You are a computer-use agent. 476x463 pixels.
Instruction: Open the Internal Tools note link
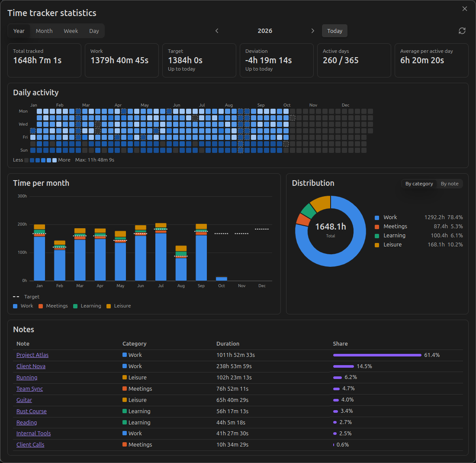[33, 433]
